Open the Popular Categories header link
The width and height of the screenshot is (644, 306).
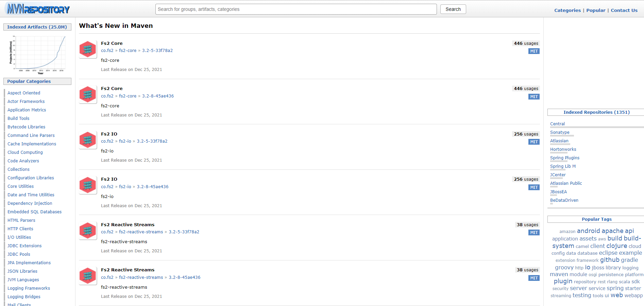(x=29, y=81)
